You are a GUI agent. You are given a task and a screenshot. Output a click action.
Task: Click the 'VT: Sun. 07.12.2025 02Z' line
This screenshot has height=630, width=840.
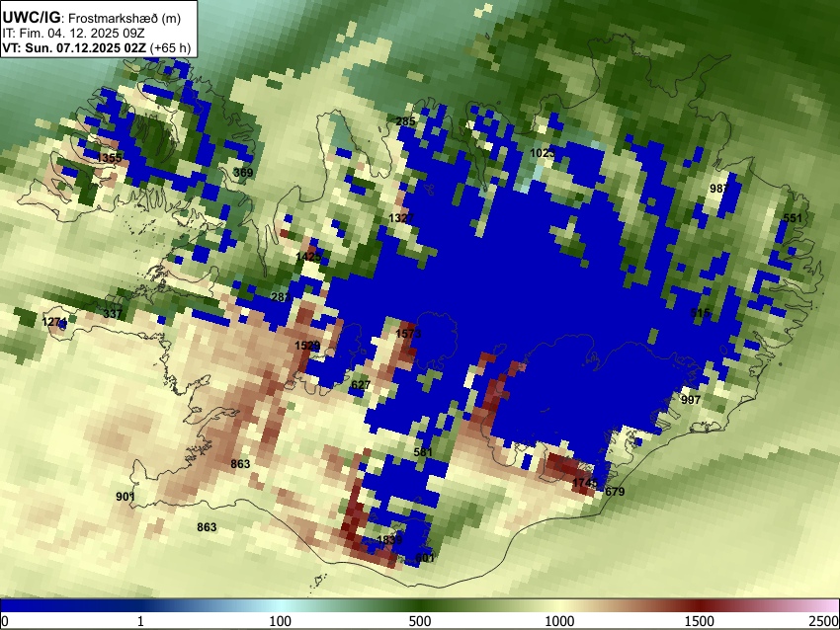[74, 47]
